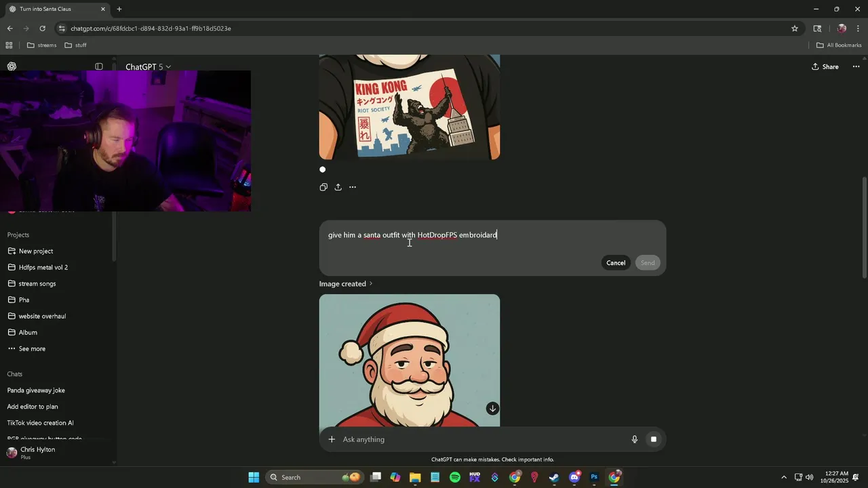Open the volume control in system tray
The image size is (868, 488).
(809, 477)
